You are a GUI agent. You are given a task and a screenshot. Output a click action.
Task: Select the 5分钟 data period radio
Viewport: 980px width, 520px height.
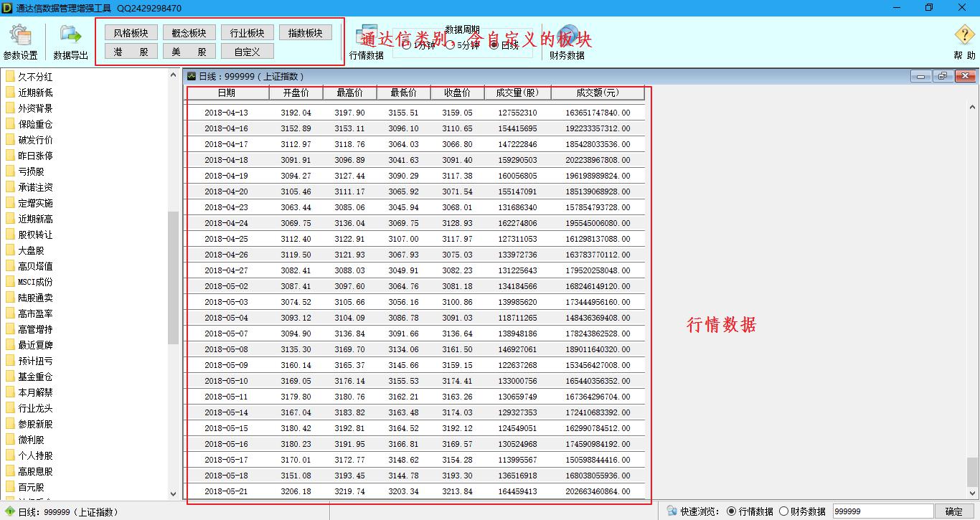pos(451,45)
